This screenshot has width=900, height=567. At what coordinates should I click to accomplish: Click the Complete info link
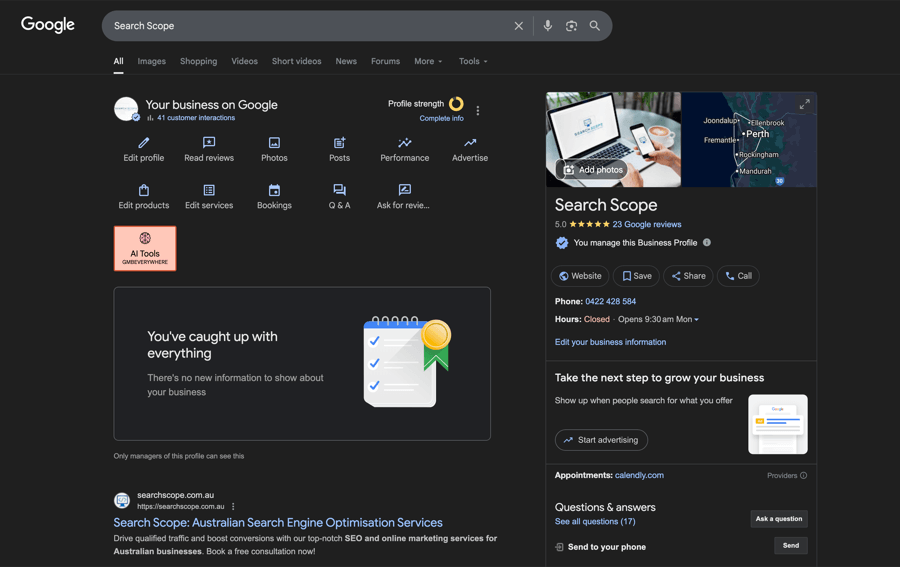pyautogui.click(x=441, y=118)
